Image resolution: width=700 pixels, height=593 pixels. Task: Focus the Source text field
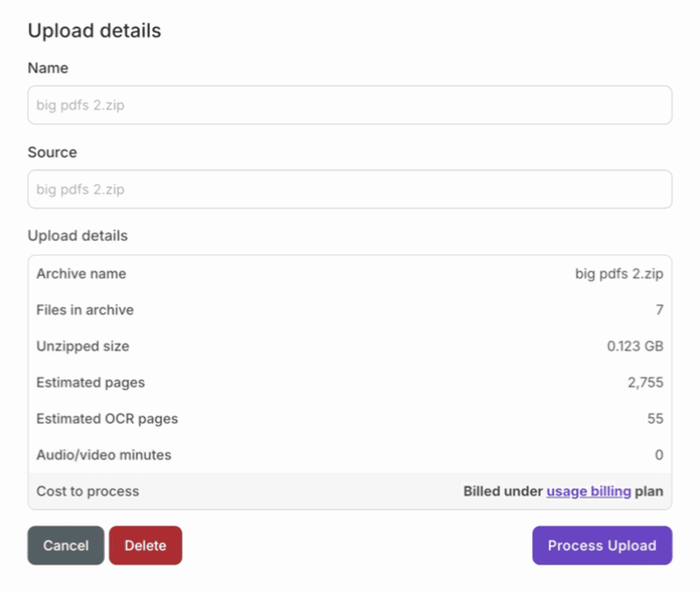tap(349, 189)
